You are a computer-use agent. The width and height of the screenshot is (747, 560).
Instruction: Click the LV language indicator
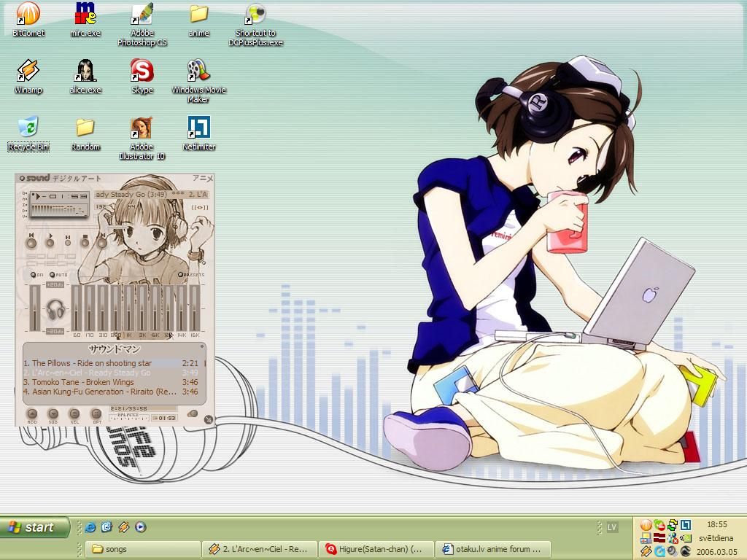(x=612, y=527)
